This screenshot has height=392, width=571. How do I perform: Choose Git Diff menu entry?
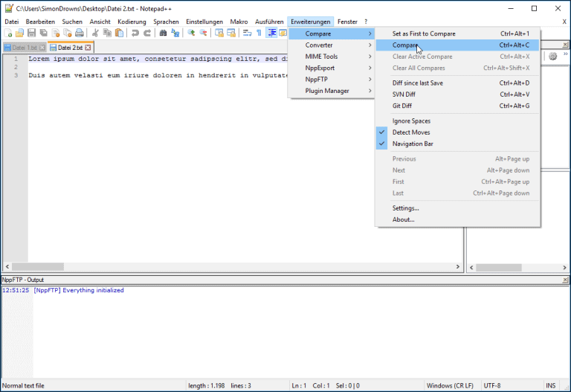401,106
